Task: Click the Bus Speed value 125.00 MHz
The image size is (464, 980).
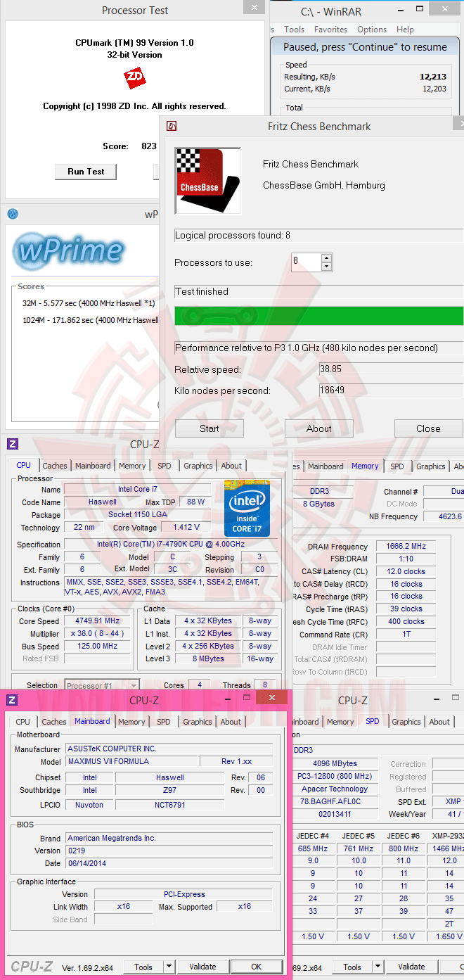Action: coord(97,647)
